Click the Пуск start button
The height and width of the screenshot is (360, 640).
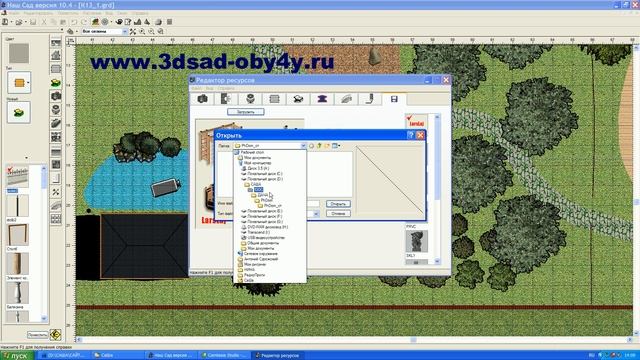pyautogui.click(x=16, y=356)
